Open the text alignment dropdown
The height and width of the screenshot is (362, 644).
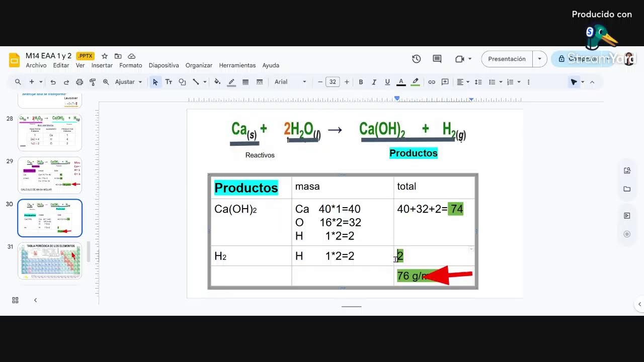pos(463,82)
